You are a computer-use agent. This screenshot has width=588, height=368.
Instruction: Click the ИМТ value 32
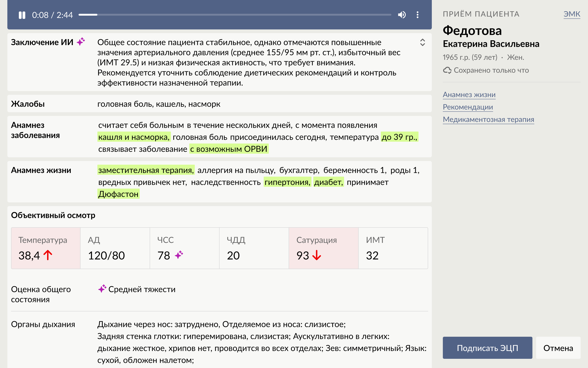(x=372, y=256)
